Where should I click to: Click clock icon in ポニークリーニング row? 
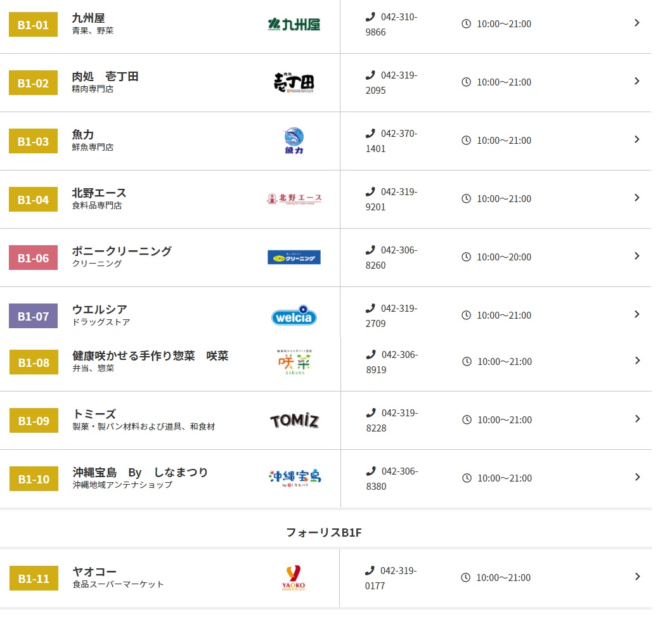pos(467,257)
